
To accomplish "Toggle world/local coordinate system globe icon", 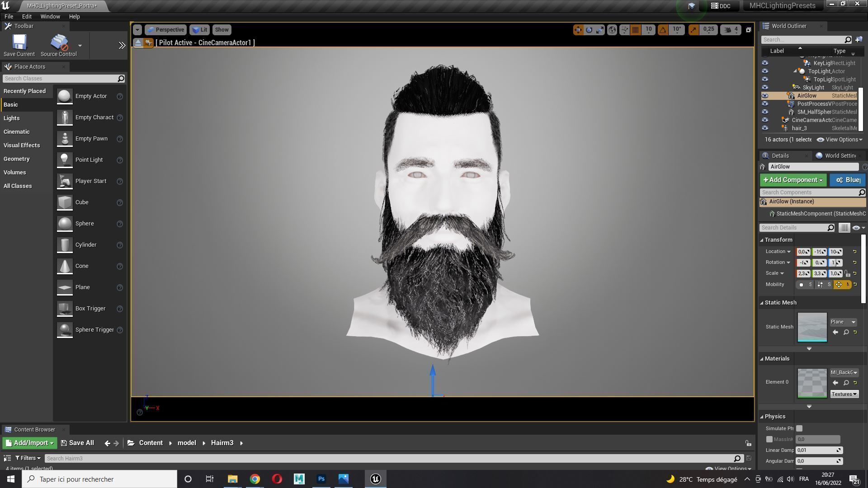I will (612, 30).
